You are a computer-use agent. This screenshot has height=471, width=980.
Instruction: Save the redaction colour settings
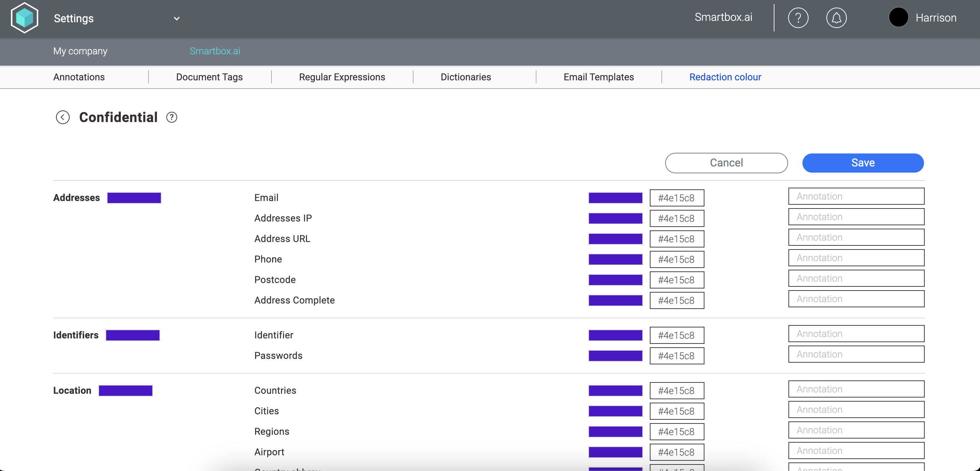[x=863, y=163]
